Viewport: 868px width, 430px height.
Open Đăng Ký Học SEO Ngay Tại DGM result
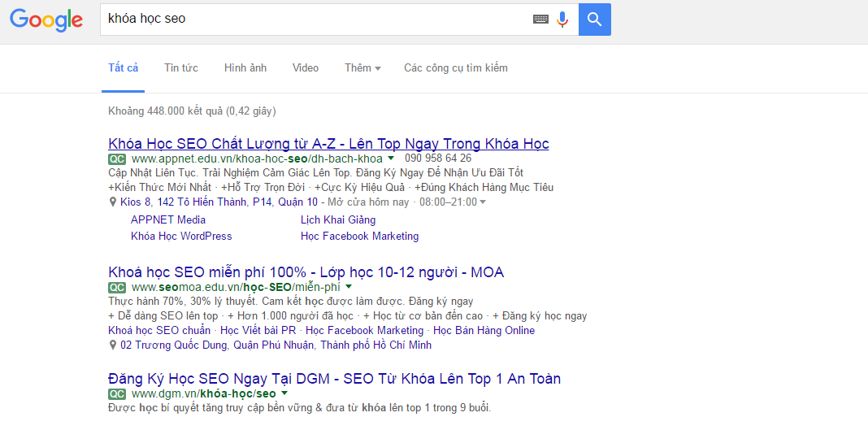tap(334, 379)
